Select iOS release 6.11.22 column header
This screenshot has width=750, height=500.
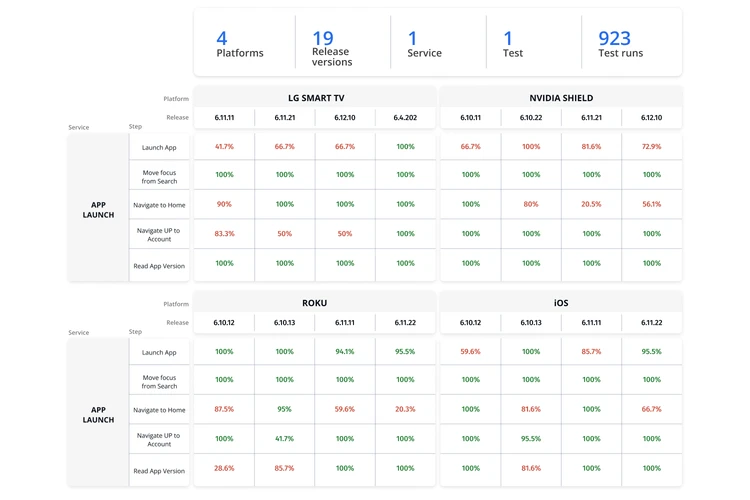tap(651, 322)
